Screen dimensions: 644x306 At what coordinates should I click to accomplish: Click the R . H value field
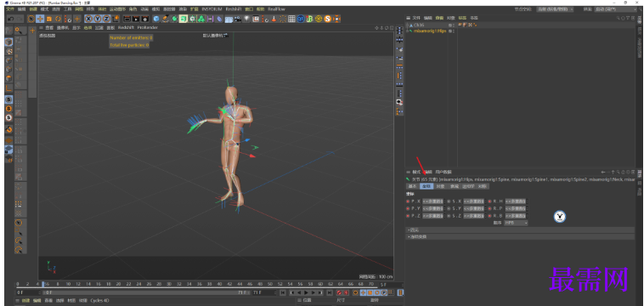516,201
